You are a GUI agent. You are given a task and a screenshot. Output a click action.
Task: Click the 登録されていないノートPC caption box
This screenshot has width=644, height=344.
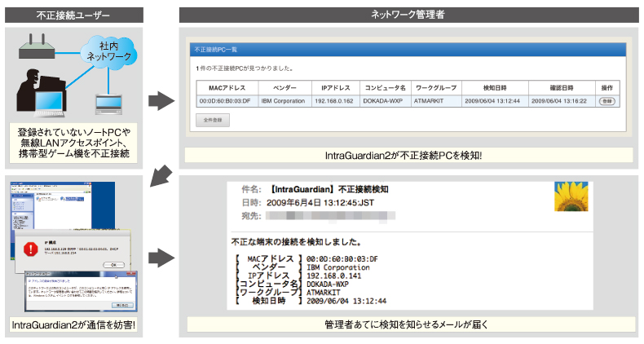tap(74, 143)
